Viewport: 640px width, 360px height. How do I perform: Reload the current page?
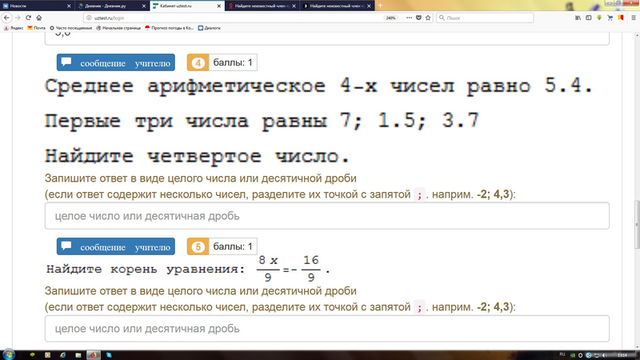tap(28, 18)
